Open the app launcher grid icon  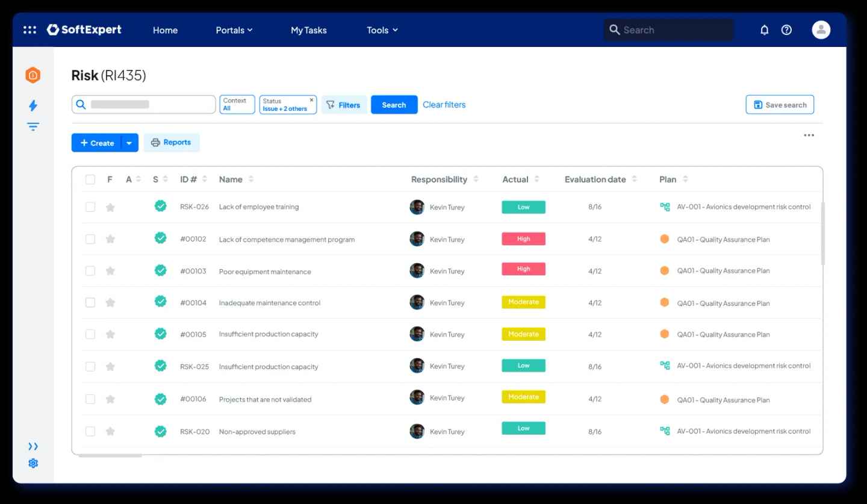click(x=30, y=30)
